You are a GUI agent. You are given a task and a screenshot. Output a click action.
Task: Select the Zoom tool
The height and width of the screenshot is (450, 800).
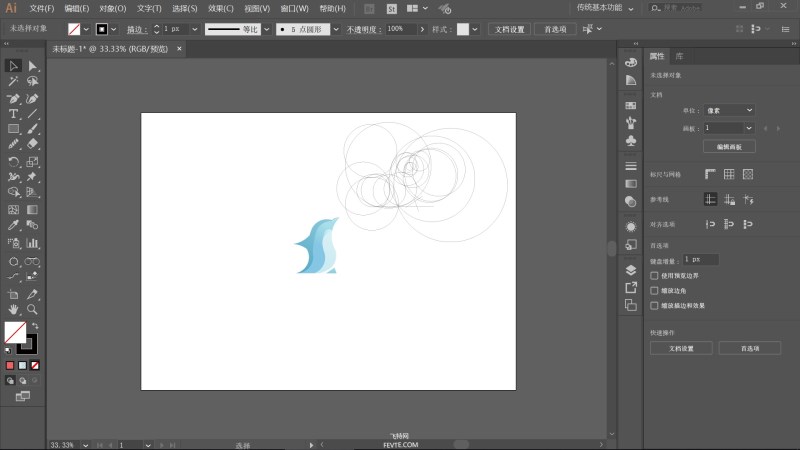tap(32, 309)
